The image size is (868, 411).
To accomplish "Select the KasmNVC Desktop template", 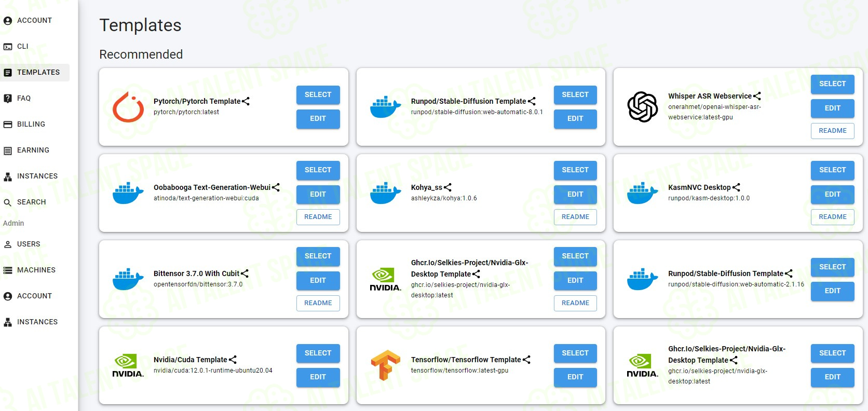I will pos(833,170).
